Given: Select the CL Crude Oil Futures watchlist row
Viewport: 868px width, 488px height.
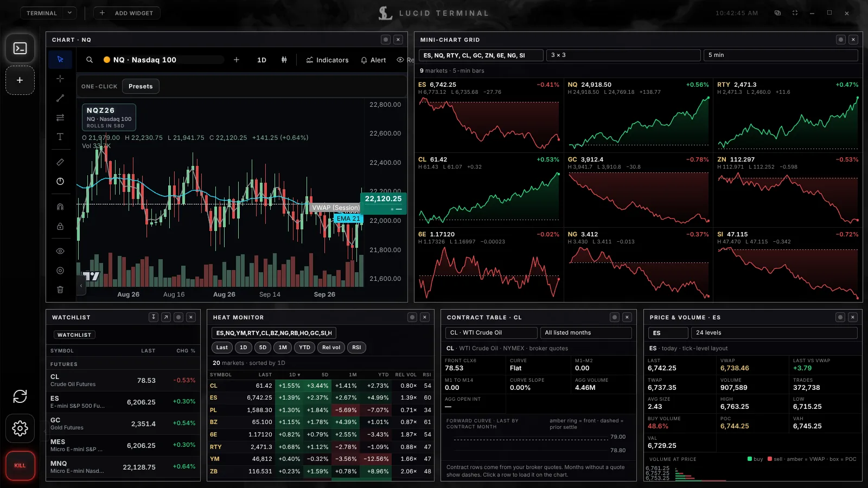Looking at the screenshot, I should (123, 380).
